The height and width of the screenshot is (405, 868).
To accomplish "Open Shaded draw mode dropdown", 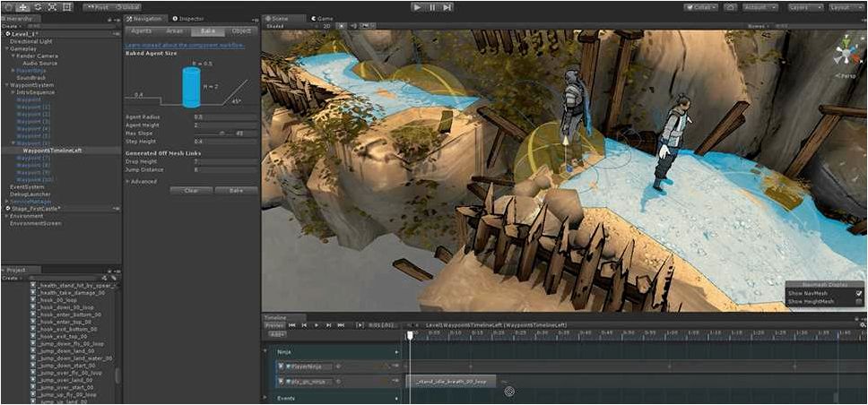I will click(x=292, y=25).
